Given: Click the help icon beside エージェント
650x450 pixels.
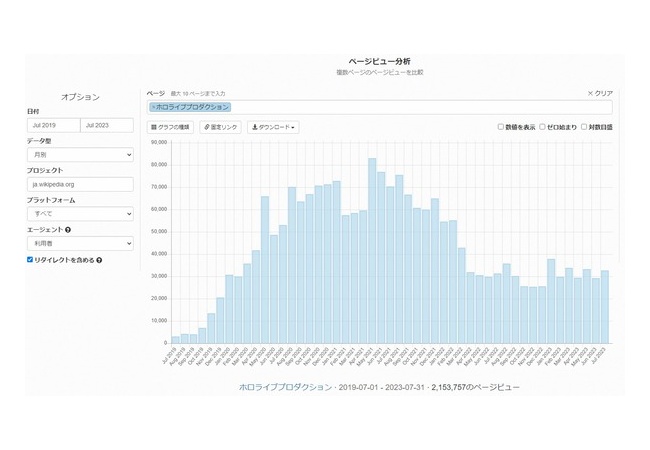Looking at the screenshot, I should (68, 230).
